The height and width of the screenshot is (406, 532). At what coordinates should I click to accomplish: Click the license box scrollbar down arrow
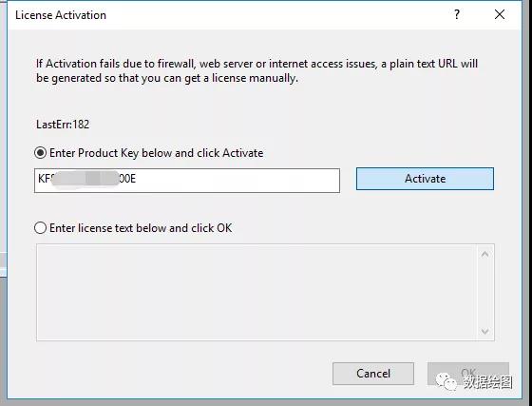coord(484,331)
